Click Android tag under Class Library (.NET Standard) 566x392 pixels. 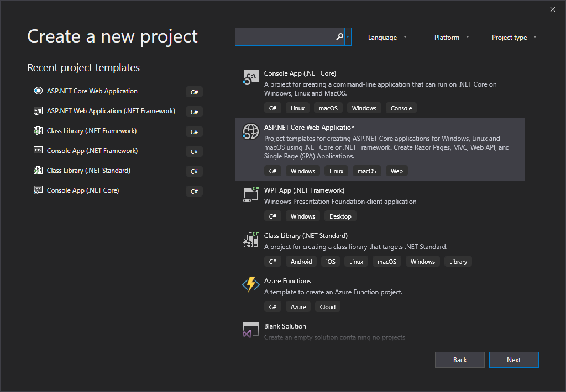pos(301,262)
